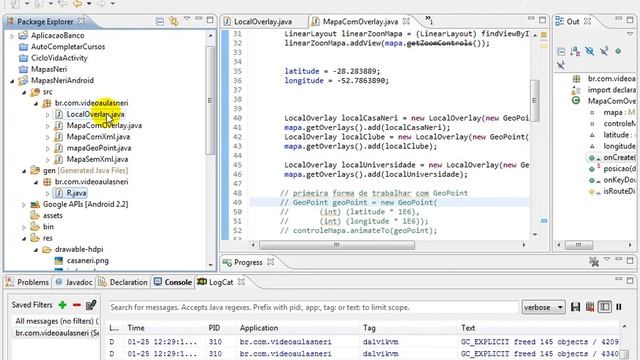
Task: Open Package Explorer view menu arrow
Action: pos(187,19)
